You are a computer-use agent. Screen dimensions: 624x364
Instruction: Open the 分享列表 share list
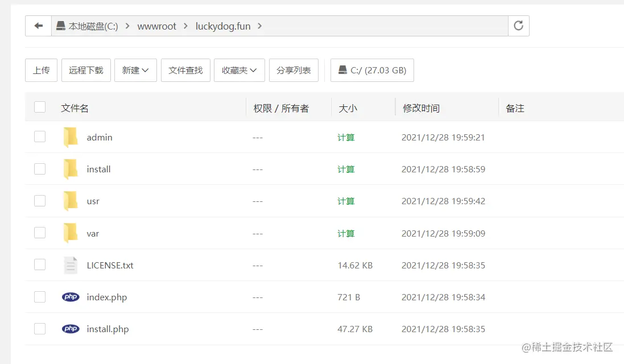click(x=294, y=71)
